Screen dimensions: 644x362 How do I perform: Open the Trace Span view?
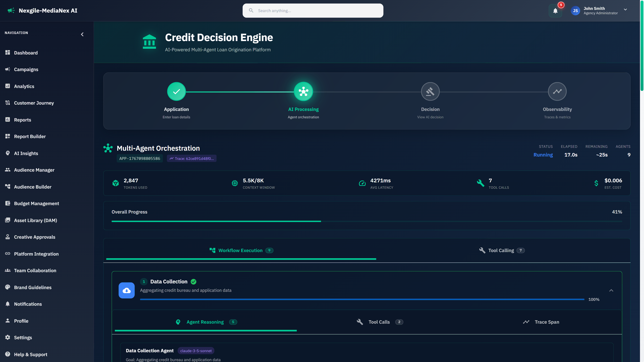547,322
